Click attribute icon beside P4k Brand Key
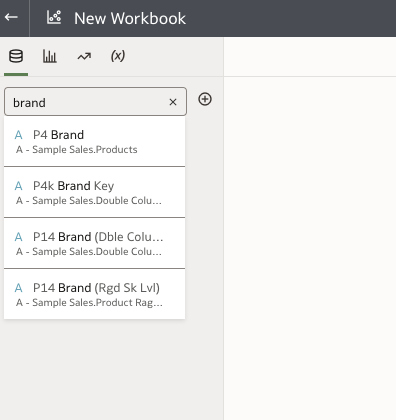396x420 pixels. click(19, 186)
